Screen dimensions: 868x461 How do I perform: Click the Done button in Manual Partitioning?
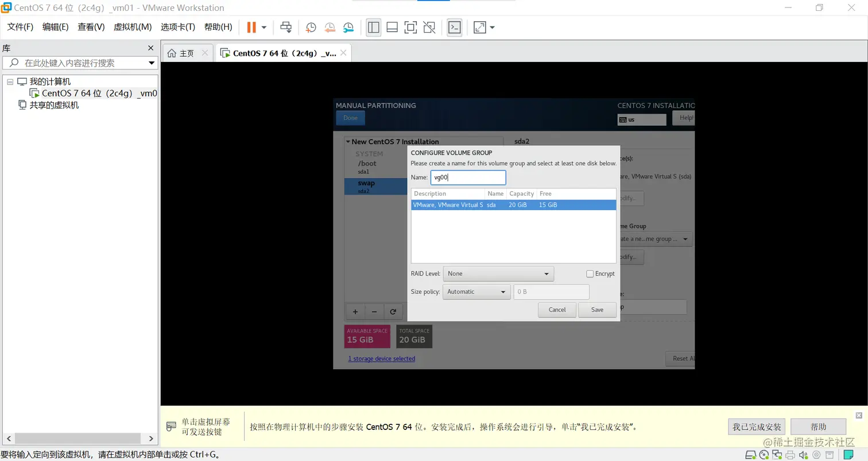(x=350, y=118)
